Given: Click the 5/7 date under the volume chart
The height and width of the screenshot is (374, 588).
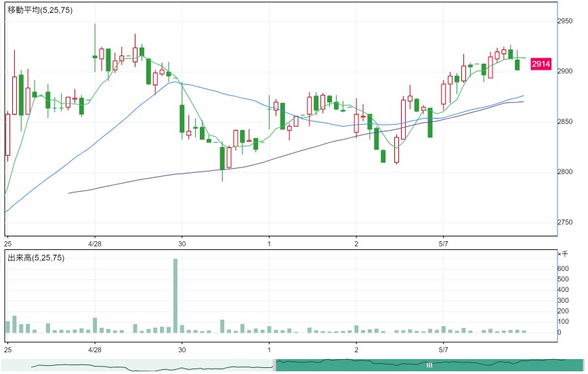Looking at the screenshot, I should [443, 350].
